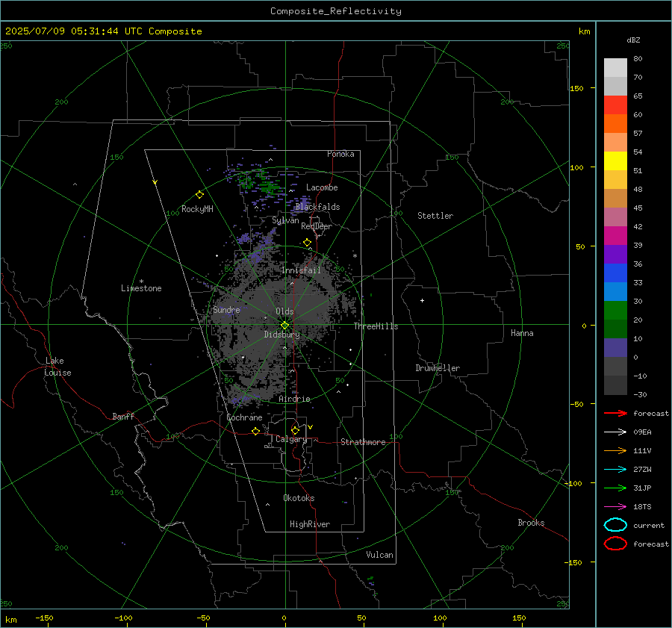
Task: Click the -150 value on bottom axis
Action: [44, 618]
